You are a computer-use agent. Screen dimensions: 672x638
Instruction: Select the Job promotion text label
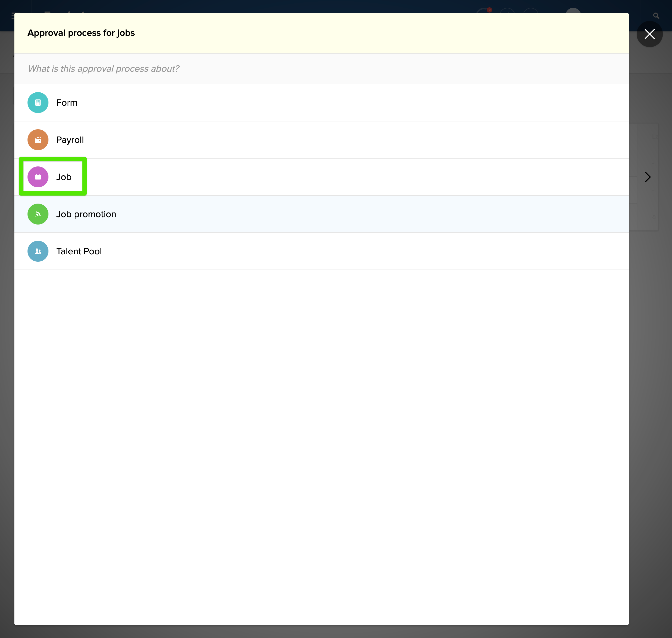pyautogui.click(x=86, y=214)
